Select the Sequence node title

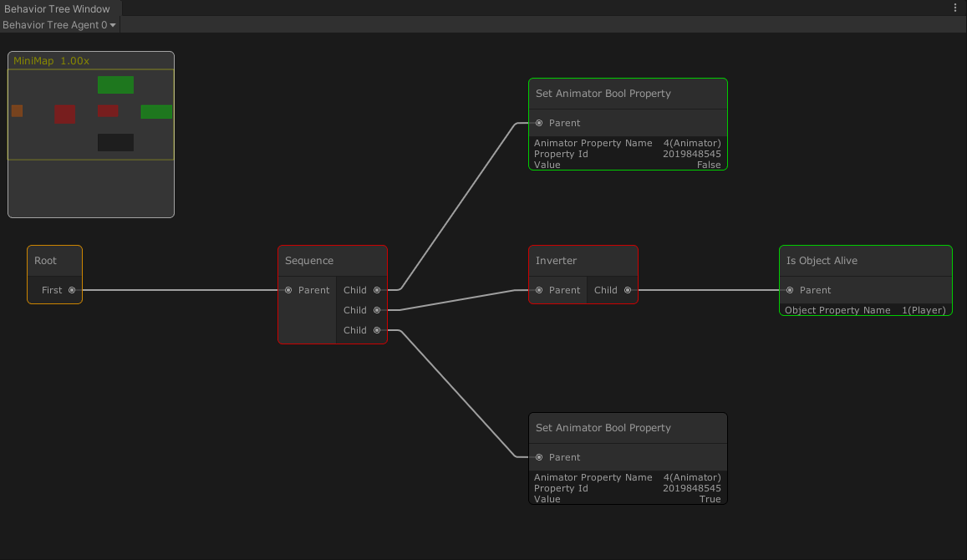tap(309, 261)
